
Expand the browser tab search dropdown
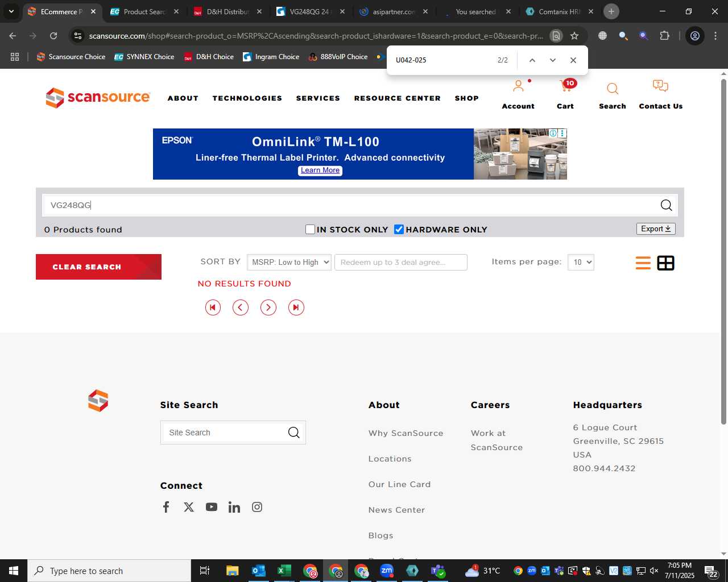pyautogui.click(x=11, y=11)
